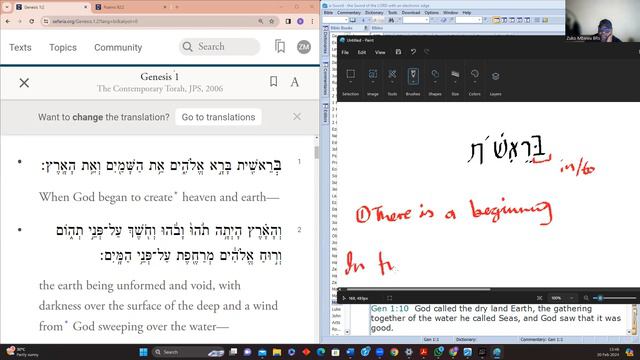This screenshot has height=360, width=640.
Task: Open saved bookmarks in Sefaria's top bar
Action: (280, 47)
